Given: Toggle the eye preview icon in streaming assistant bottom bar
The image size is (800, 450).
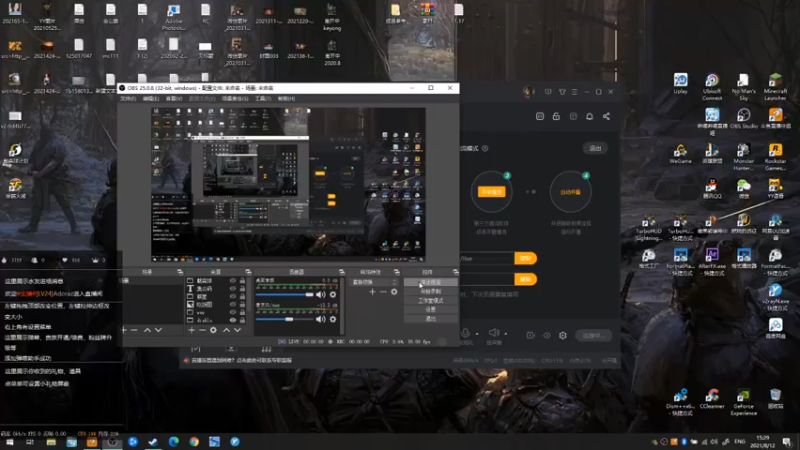Looking at the screenshot, I should click(546, 335).
